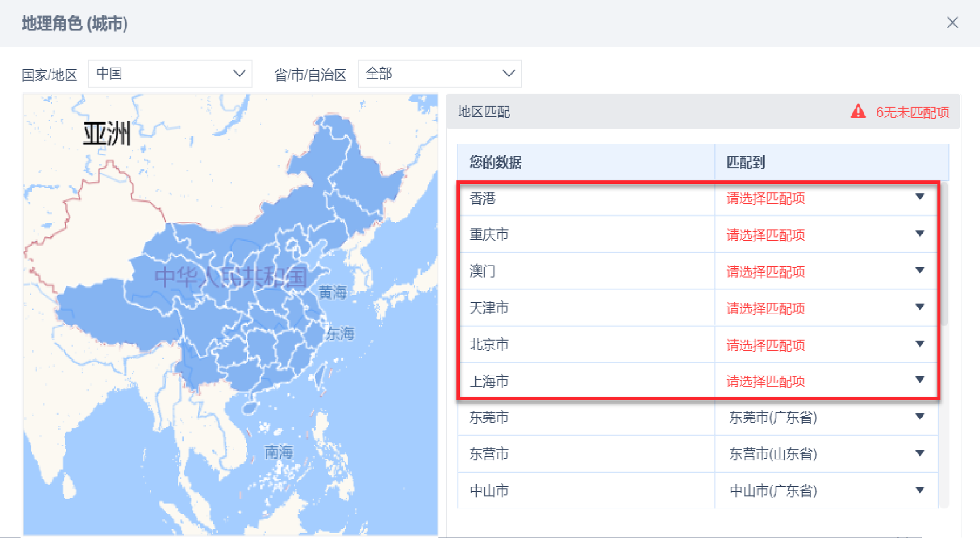Viewport: 980px width, 538px height.
Task: Click the 您的数据 column header
Action: point(495,162)
